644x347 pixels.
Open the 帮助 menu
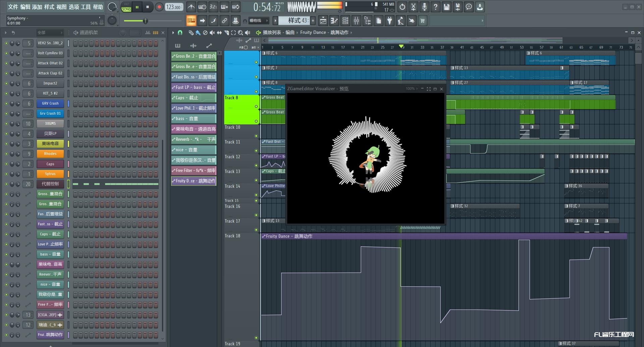tap(98, 7)
